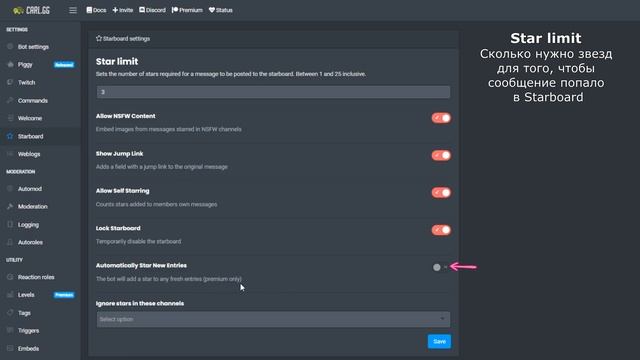Open Tags page

pos(24,313)
